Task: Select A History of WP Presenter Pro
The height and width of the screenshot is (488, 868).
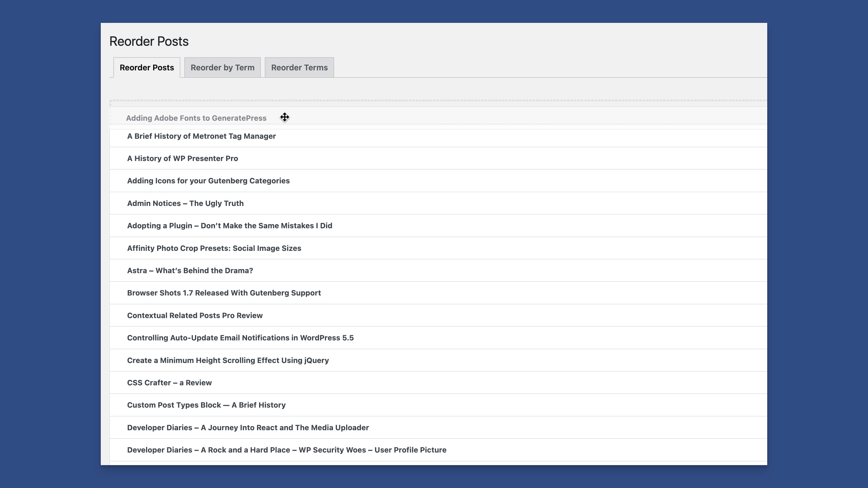Action: click(182, 159)
